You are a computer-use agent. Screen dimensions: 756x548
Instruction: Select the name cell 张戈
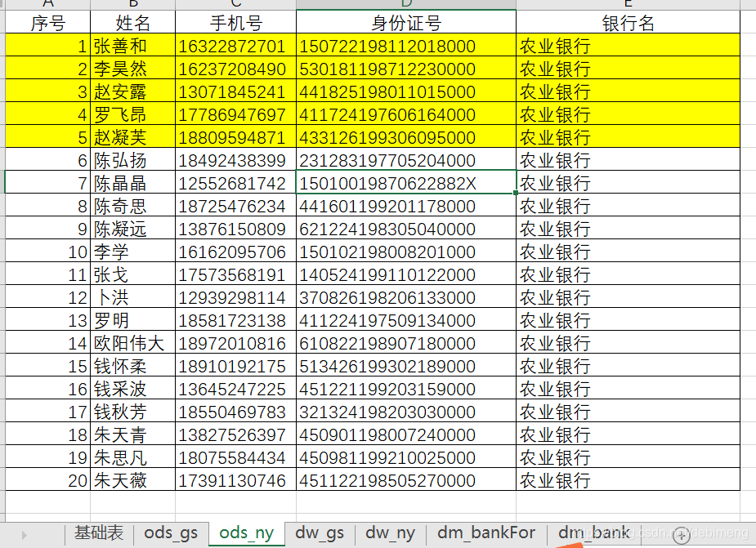pos(132,274)
